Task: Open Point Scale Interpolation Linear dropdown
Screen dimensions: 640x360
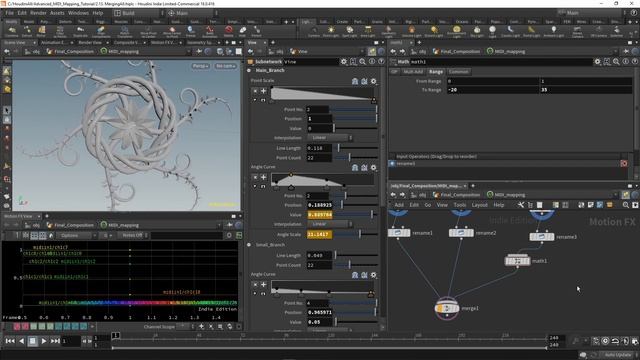Action: 330,138
